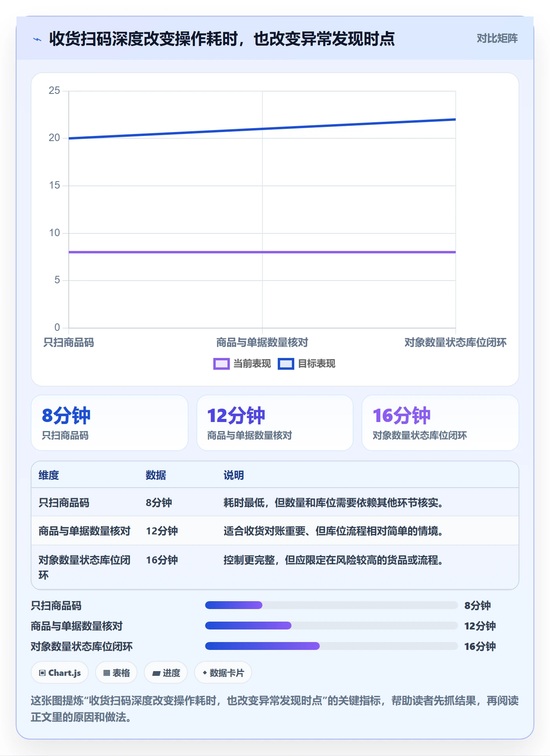Screen dimensions: 550x756
Task: Click the Chart.js tag chip
Action: pos(60,673)
